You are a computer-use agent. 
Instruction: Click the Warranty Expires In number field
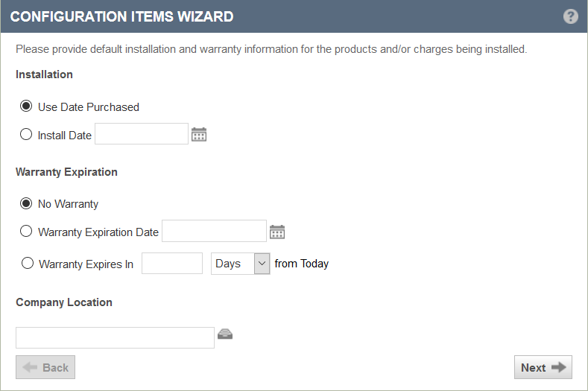click(x=172, y=263)
